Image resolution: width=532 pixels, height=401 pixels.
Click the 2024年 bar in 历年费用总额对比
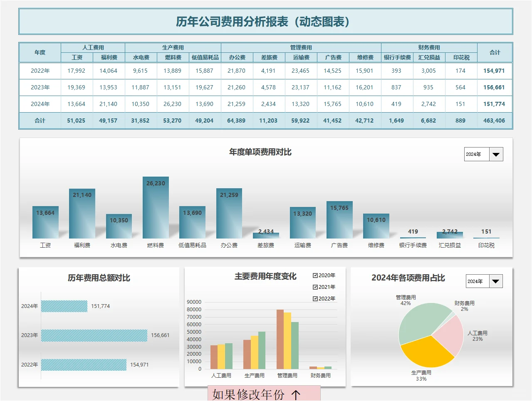pos(64,306)
